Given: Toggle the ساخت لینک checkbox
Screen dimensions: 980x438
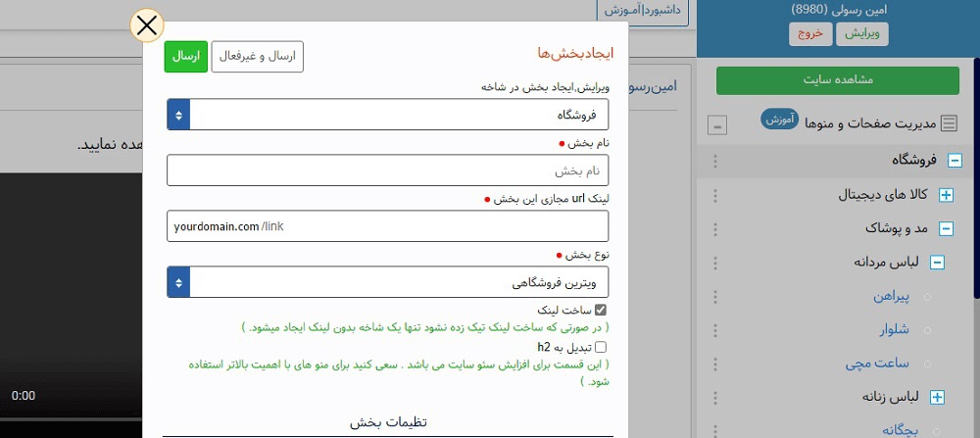Looking at the screenshot, I should click(x=601, y=310).
